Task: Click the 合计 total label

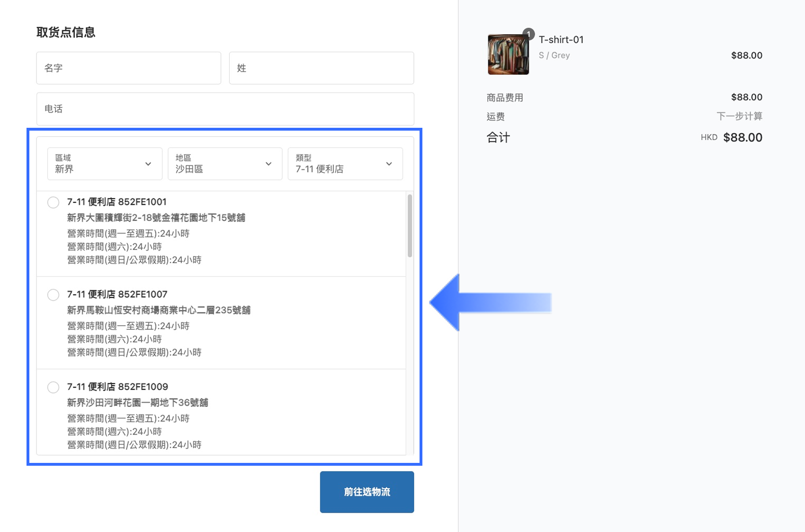Action: click(x=498, y=138)
